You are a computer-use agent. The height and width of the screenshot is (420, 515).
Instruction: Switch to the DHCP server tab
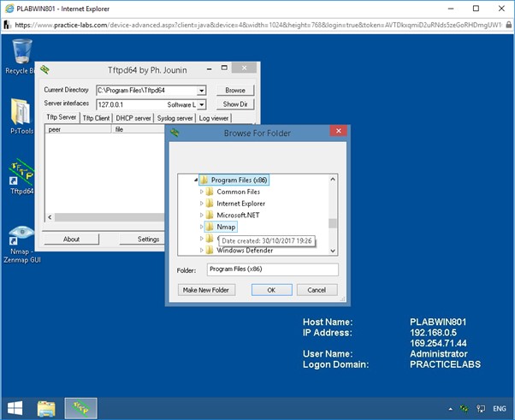(133, 118)
